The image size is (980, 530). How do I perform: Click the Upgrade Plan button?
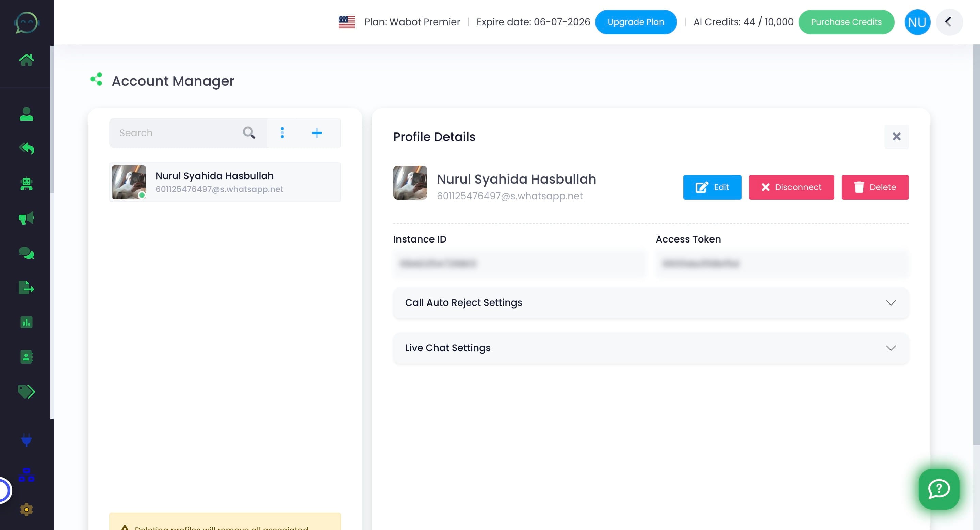(x=636, y=22)
